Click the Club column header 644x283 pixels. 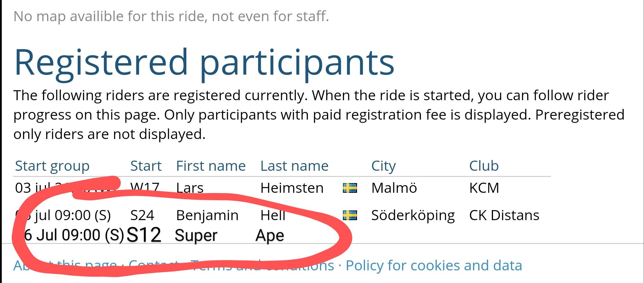[484, 166]
